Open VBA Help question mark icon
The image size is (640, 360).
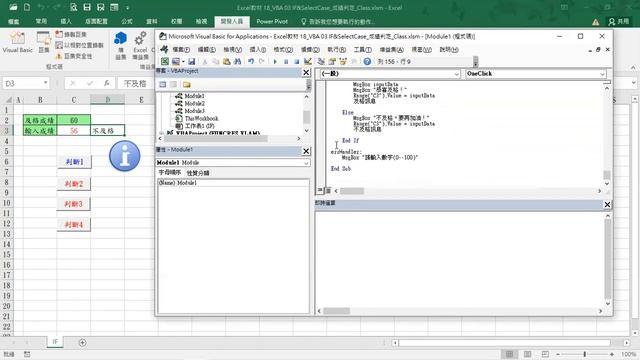click(x=367, y=62)
